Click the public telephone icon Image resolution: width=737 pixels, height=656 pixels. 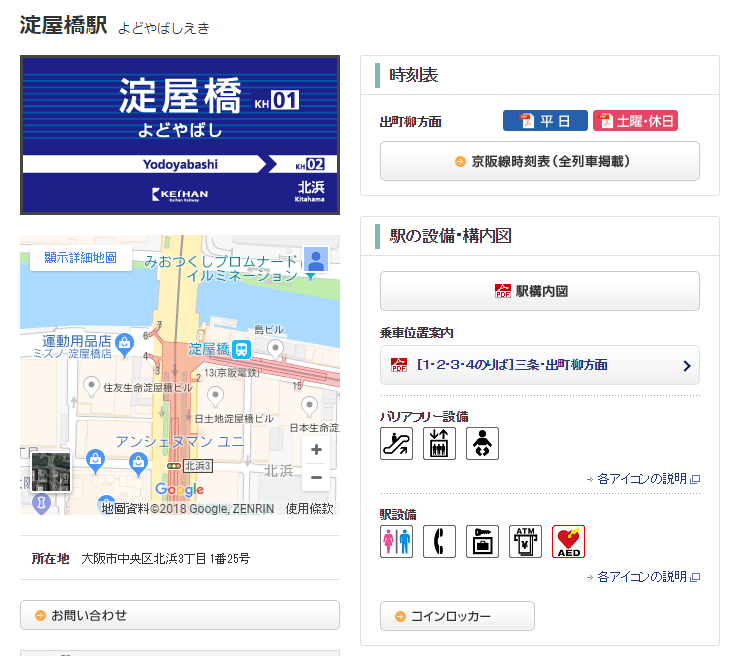439,541
